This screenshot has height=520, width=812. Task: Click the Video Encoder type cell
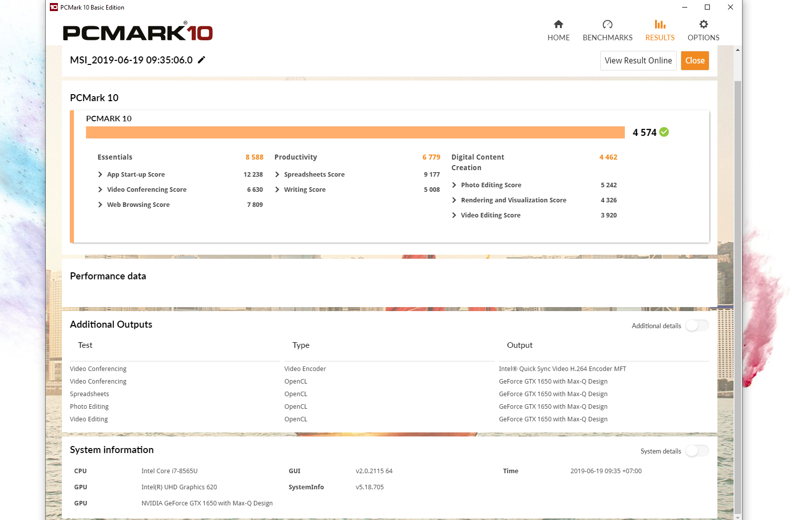point(305,369)
